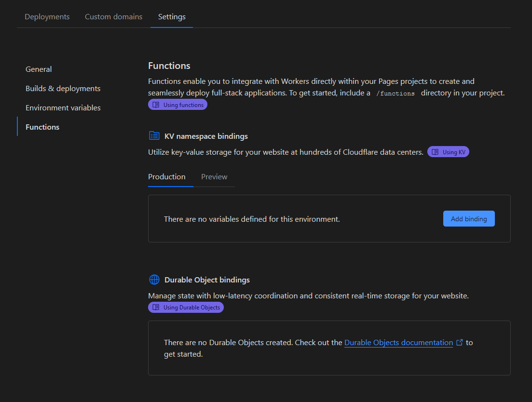
Task: Open Environment variables in the sidebar
Action: (x=63, y=108)
